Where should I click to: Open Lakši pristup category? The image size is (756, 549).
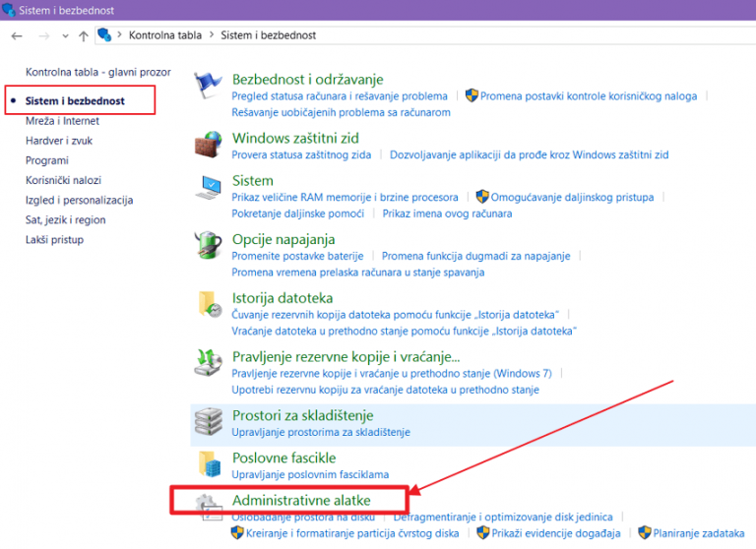54,239
